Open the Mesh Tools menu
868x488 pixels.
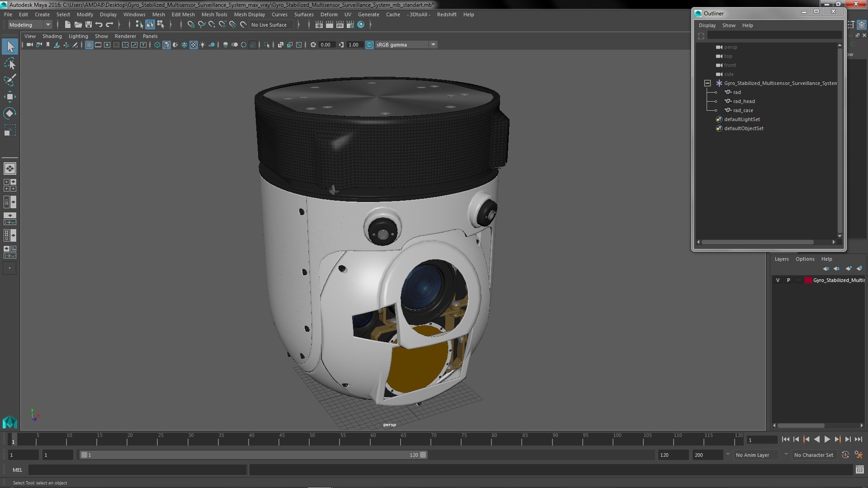pyautogui.click(x=214, y=14)
